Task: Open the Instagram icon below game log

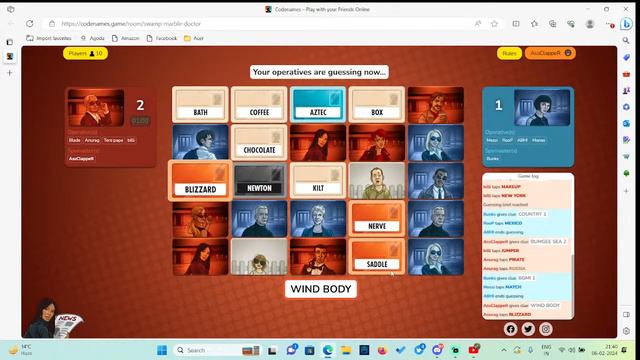Action: (546, 329)
